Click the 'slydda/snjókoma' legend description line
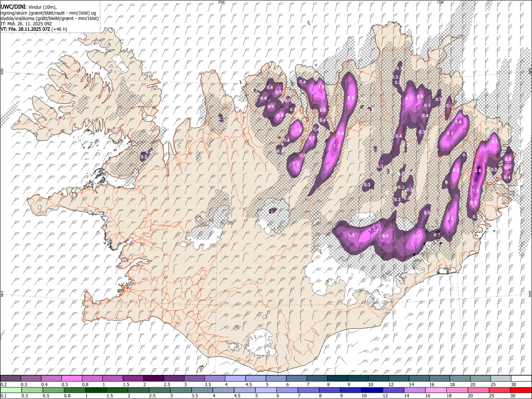 pos(49,18)
